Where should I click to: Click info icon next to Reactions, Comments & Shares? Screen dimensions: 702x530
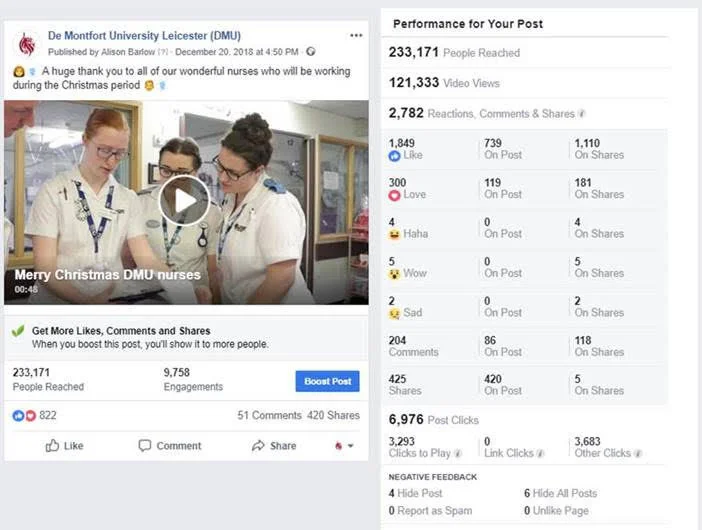point(582,114)
